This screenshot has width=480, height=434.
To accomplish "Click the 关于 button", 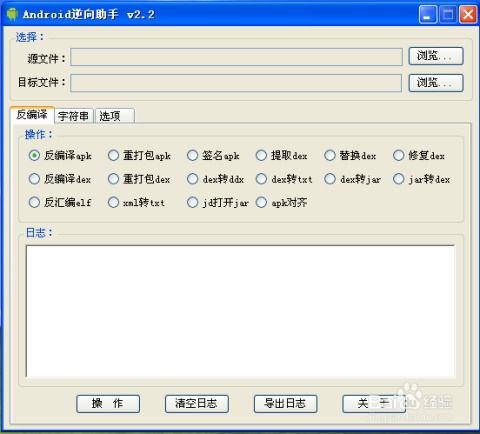I will 374,404.
